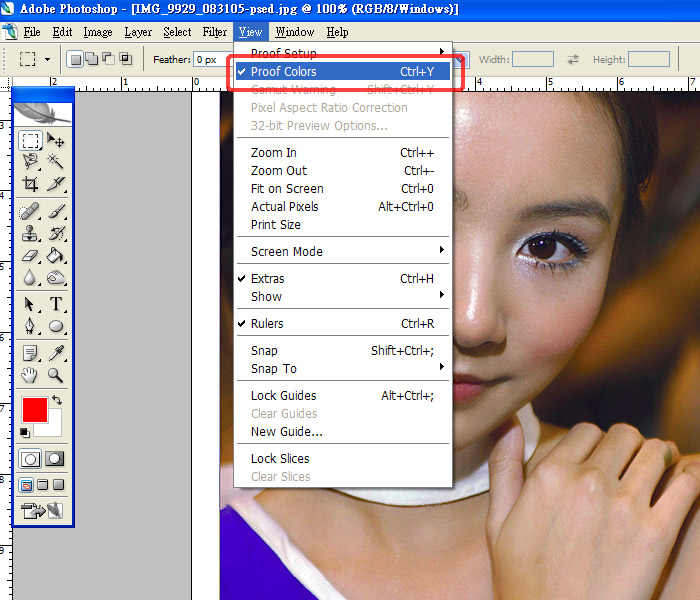Activate the Eyedropper tool
The height and width of the screenshot is (600, 700).
(x=56, y=353)
